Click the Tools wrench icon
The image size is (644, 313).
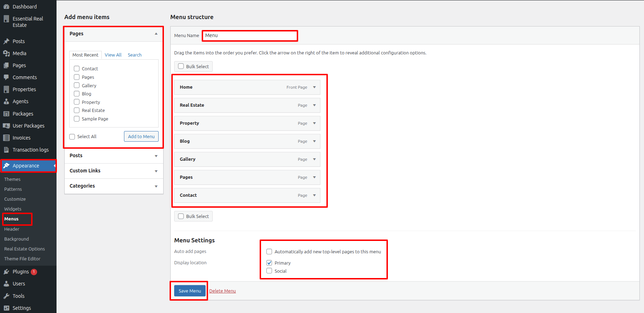point(6,296)
